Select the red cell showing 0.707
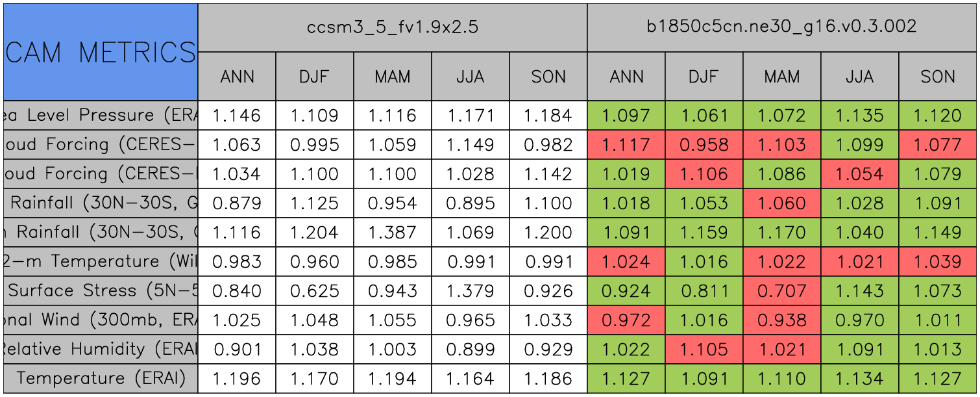980x397 pixels. [x=781, y=291]
